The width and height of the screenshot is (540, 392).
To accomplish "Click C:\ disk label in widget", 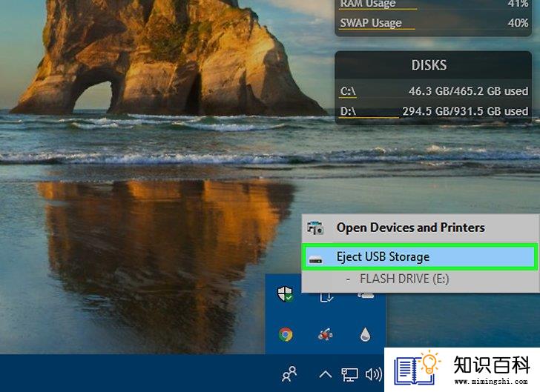I will (x=348, y=91).
